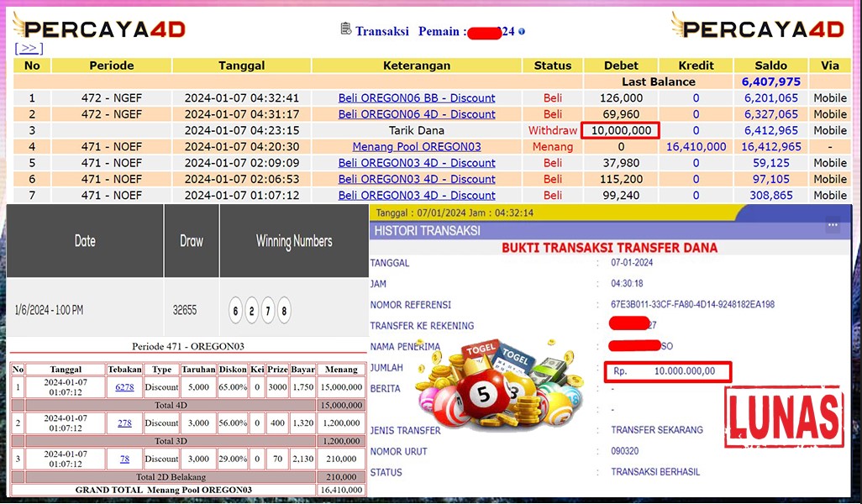The height and width of the screenshot is (504, 862).
Task: Open Menang Pool OREGON03 transaction link
Action: pos(417,147)
